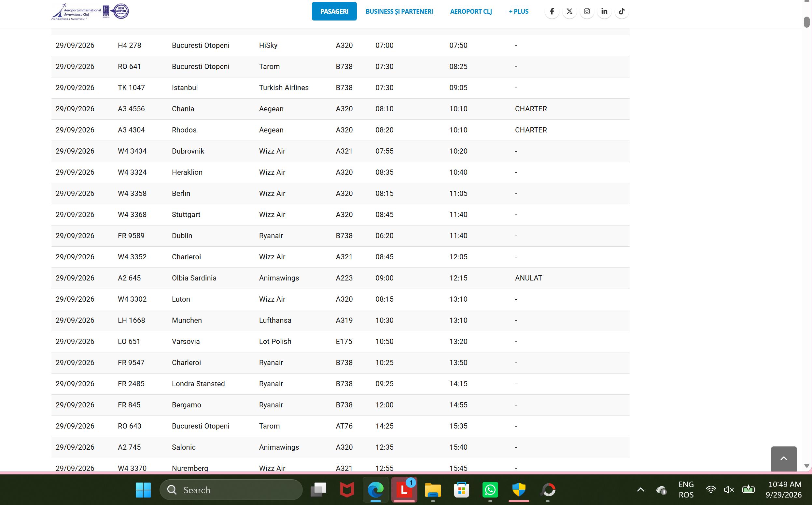
Task: Open the red L app with notification badge
Action: [x=404, y=490]
